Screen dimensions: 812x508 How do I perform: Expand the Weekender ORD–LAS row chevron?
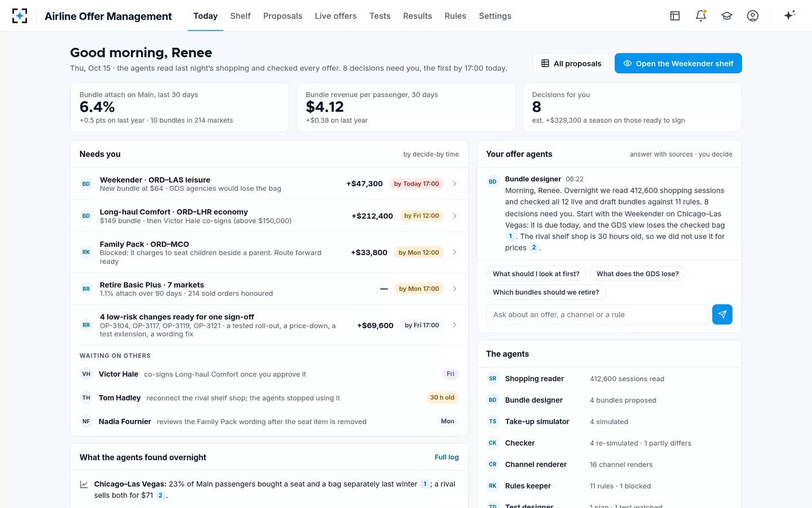(x=455, y=184)
